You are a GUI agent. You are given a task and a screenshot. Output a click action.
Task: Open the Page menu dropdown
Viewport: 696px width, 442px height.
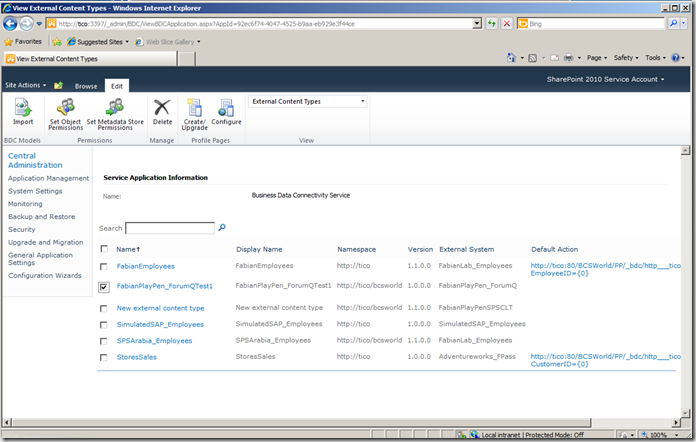point(597,58)
